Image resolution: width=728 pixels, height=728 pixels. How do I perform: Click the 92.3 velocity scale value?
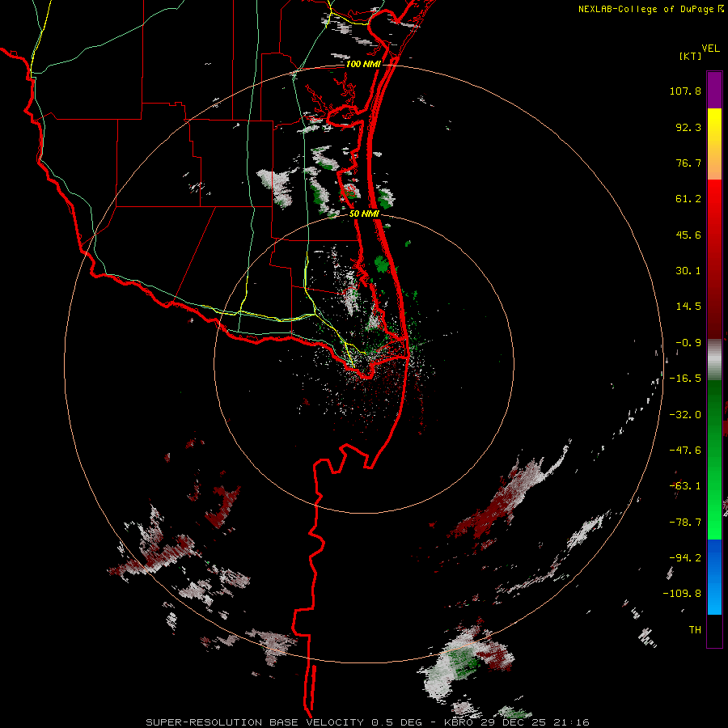688,127
